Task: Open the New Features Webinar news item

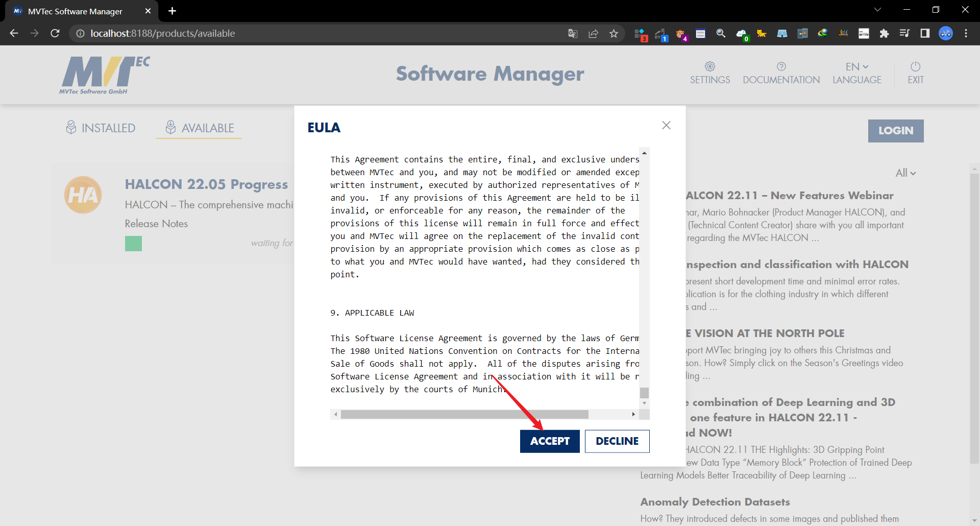Action: [790, 196]
